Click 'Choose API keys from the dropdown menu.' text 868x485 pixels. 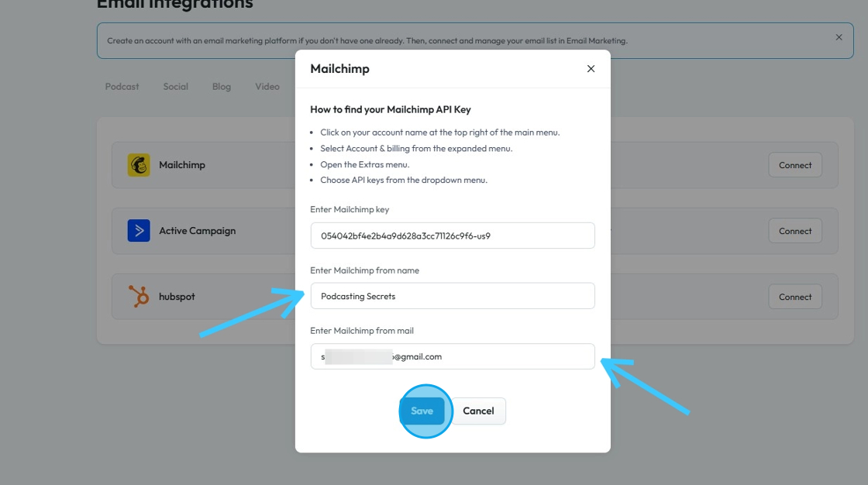[404, 180]
